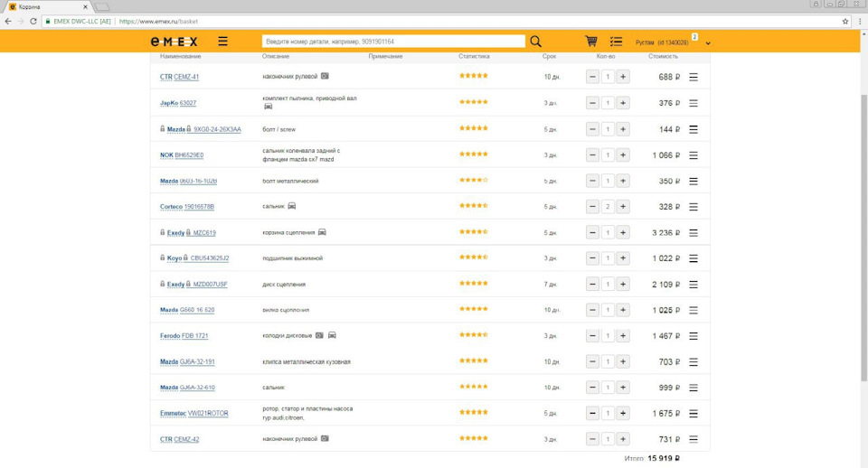View photo icon for Ferodo колодки дисковые
Image resolution: width=868 pixels, height=468 pixels.
coord(319,335)
